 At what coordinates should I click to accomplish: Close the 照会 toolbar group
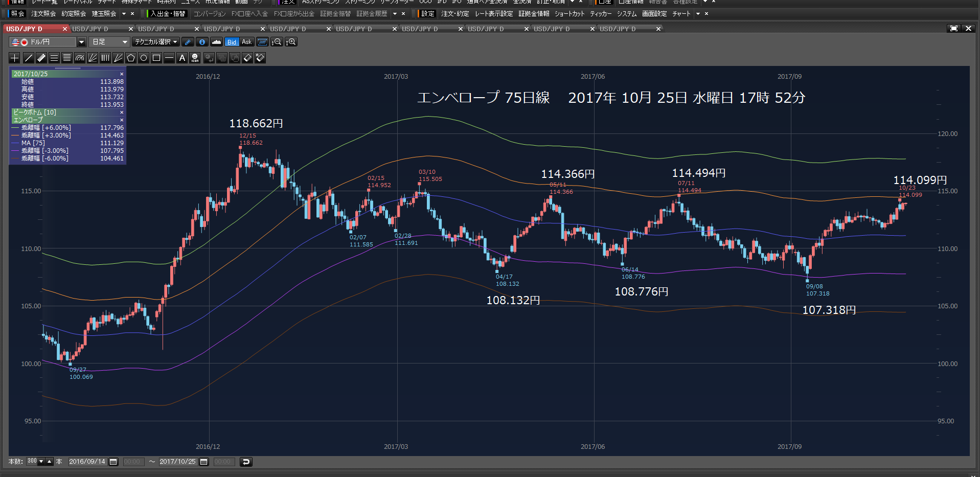[132, 14]
